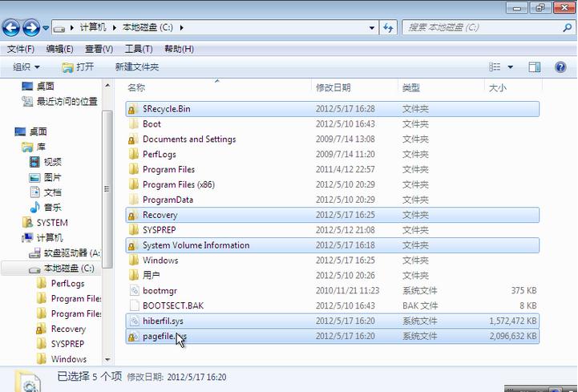Click Documents and Settings locked folder icon
The image size is (578, 392).
tap(133, 139)
